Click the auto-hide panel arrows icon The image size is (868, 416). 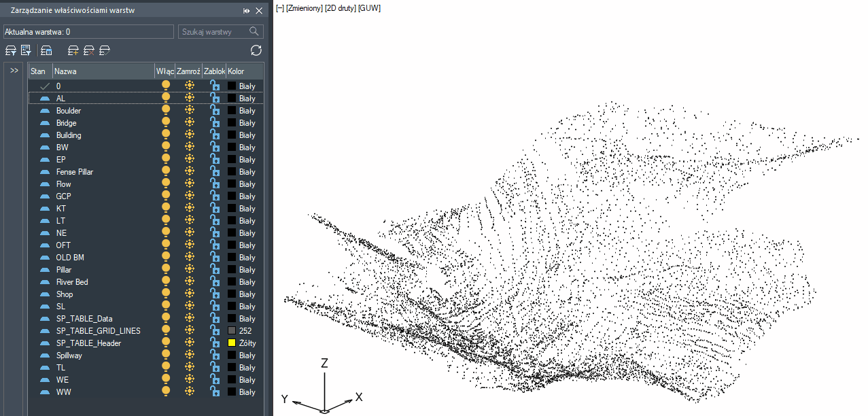(247, 11)
